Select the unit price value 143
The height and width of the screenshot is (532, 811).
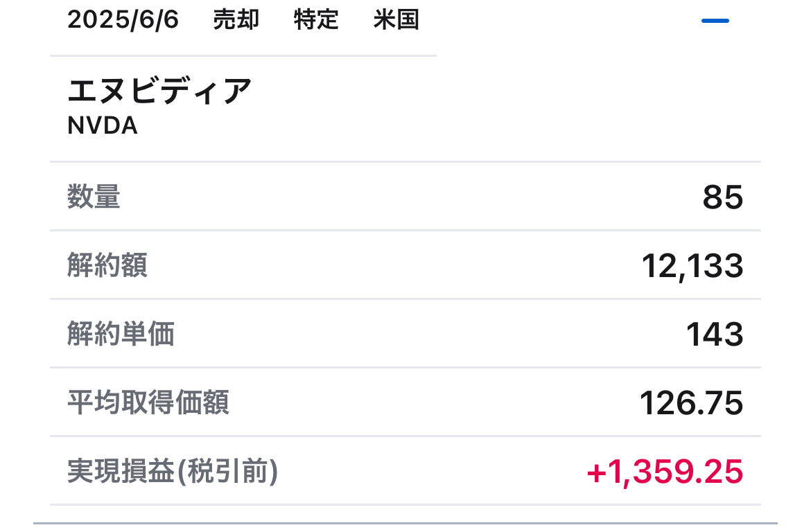(x=714, y=335)
